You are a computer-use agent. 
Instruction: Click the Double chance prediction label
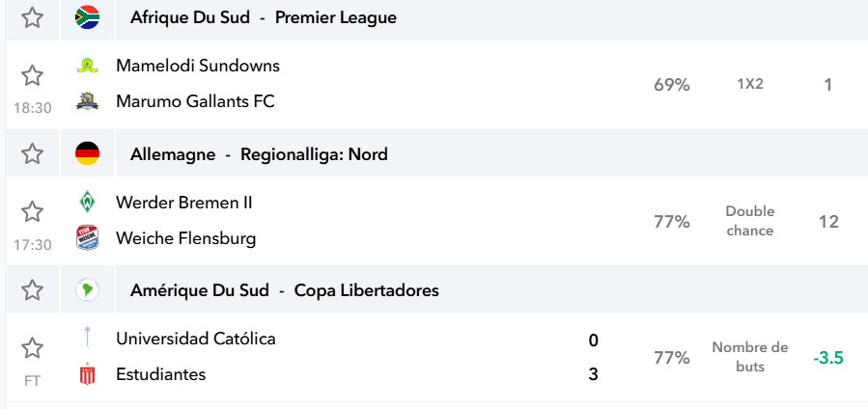(750, 221)
